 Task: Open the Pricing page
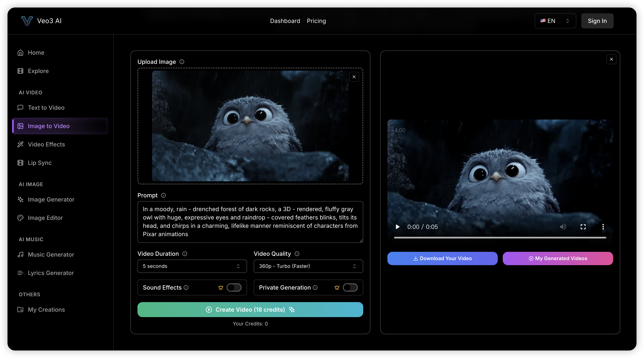(316, 21)
